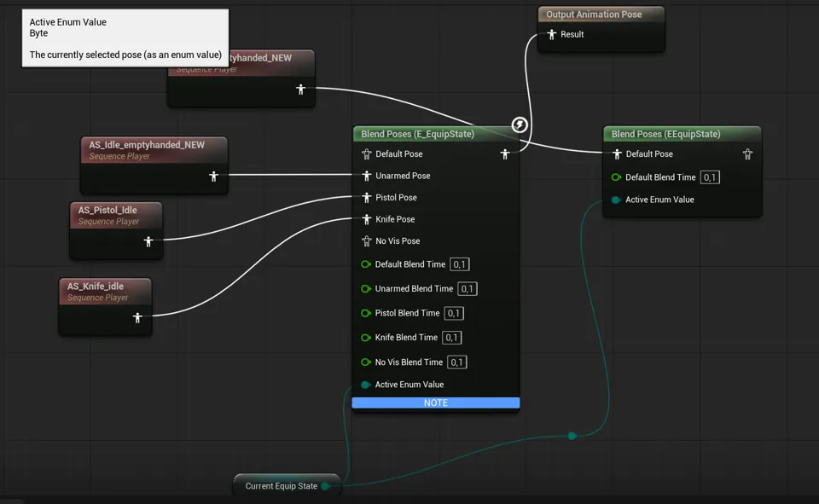819x504 pixels.
Task: Edit Default Blend Time value on Blend Poses (E_EquipState)
Action: (x=460, y=264)
